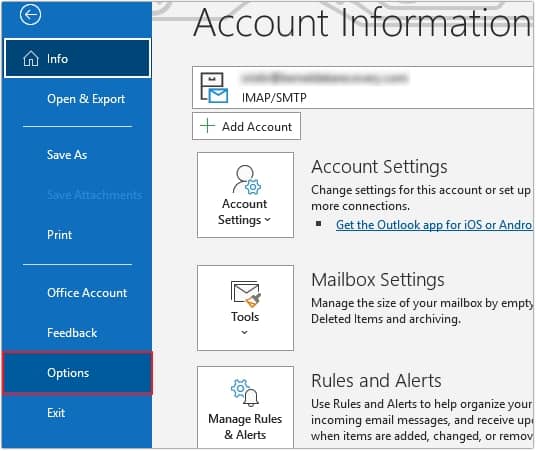This screenshot has width=536, height=451.
Task: Click the Info home icon
Action: coord(31,58)
